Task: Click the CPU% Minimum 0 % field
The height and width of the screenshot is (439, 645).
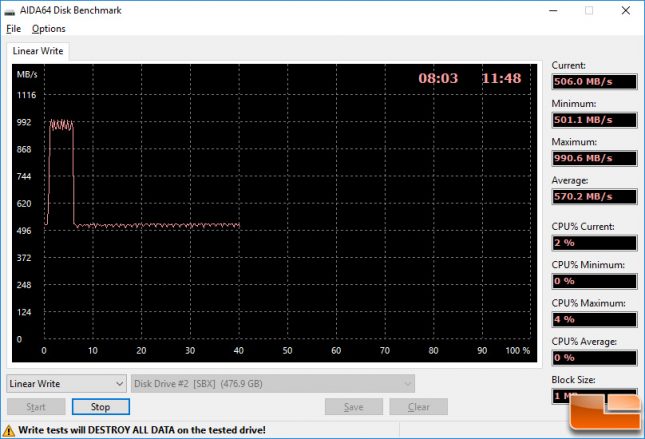Action: coord(594,281)
